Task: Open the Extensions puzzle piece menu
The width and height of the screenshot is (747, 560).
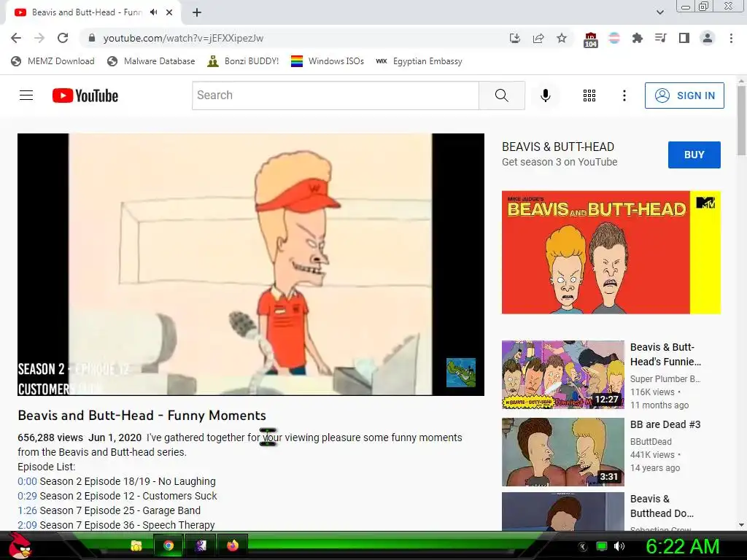Action: [637, 38]
